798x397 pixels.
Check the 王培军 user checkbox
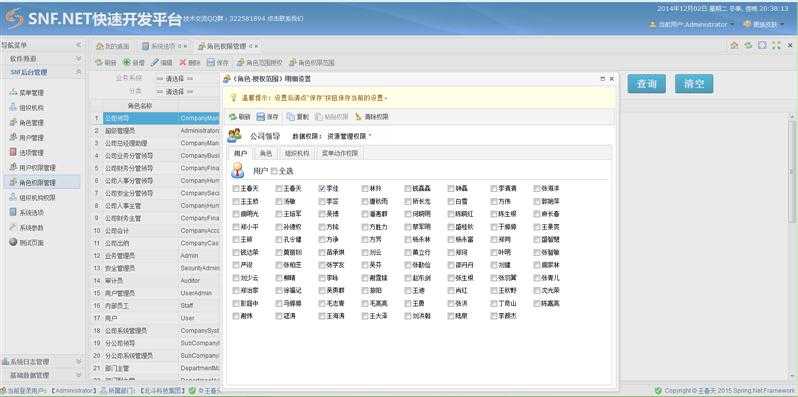point(279,214)
